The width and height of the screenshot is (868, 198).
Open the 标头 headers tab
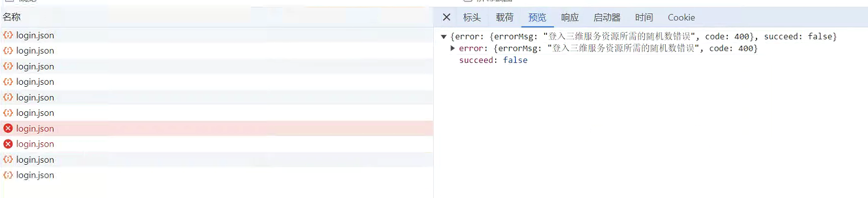[x=472, y=17]
